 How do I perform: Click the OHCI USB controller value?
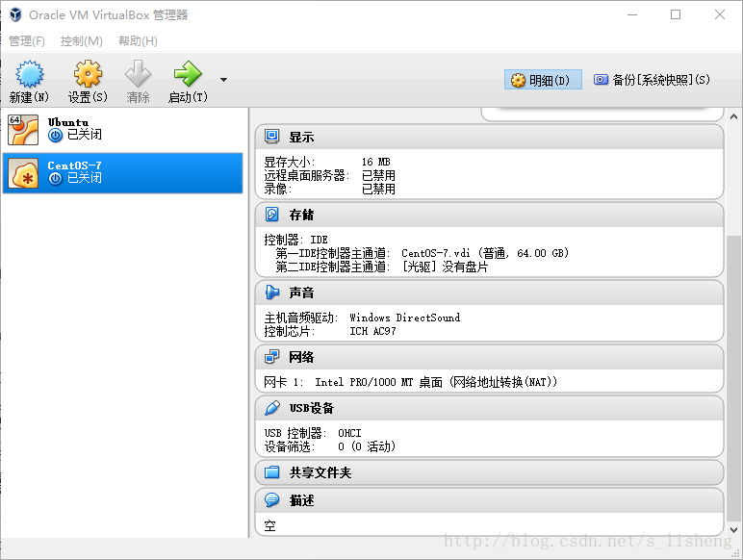[x=349, y=433]
